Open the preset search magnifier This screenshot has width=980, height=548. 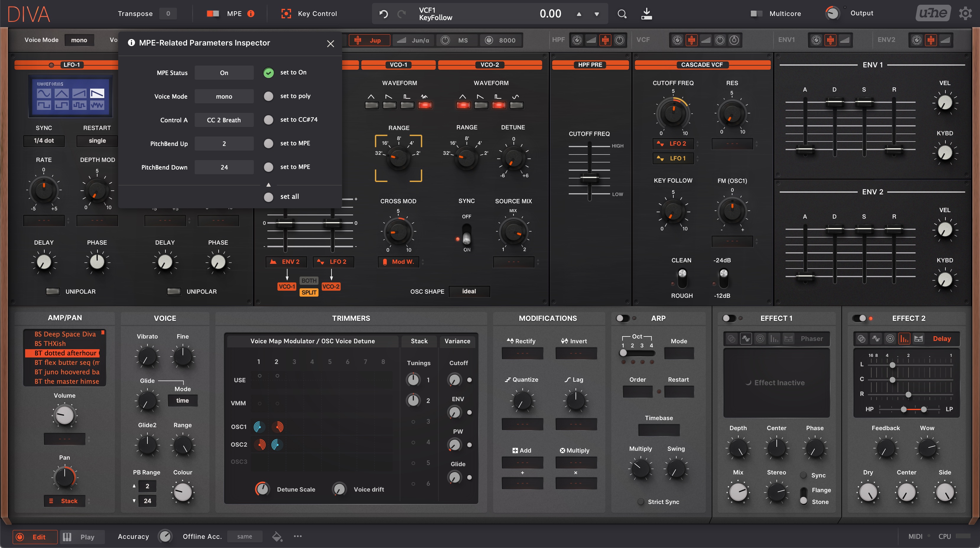pos(622,14)
